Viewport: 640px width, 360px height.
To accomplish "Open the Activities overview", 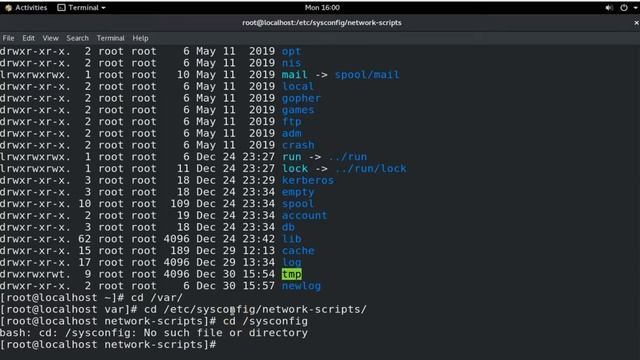I will pos(26,8).
